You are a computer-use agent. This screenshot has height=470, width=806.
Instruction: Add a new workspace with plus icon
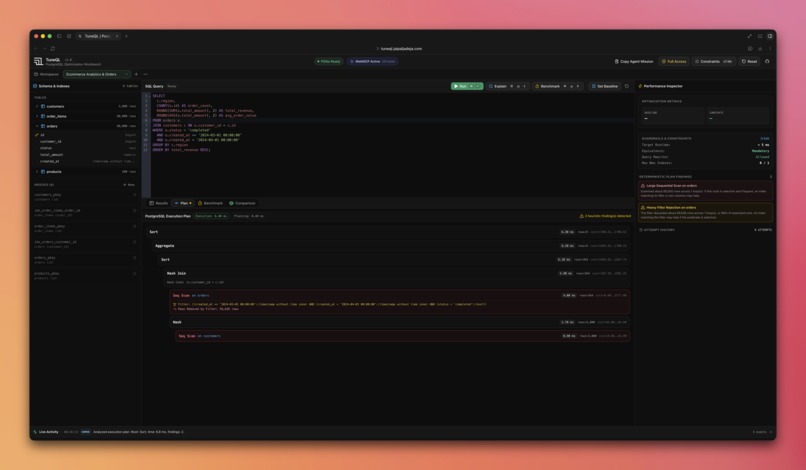136,74
